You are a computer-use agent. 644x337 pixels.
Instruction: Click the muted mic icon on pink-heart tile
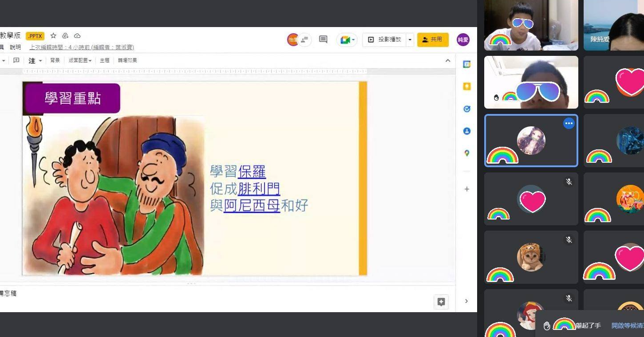coord(569,182)
